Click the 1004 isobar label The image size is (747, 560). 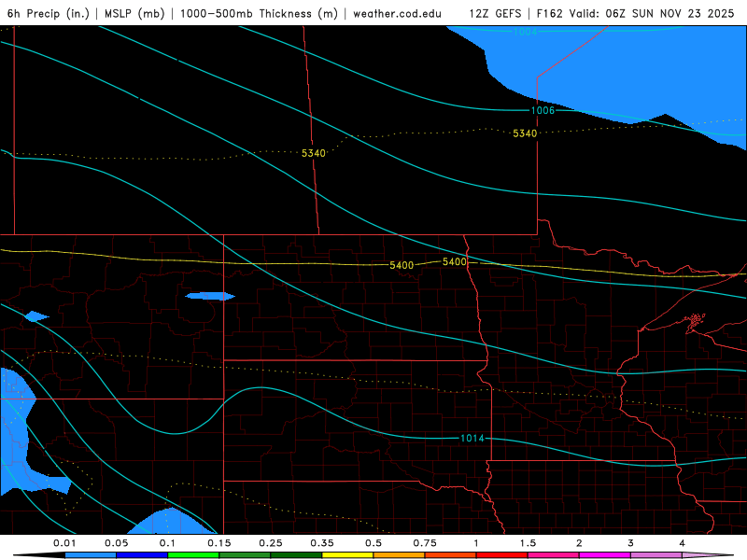[525, 32]
